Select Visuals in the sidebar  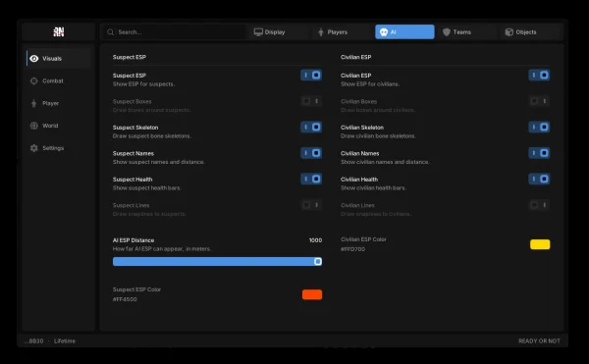(x=59, y=59)
